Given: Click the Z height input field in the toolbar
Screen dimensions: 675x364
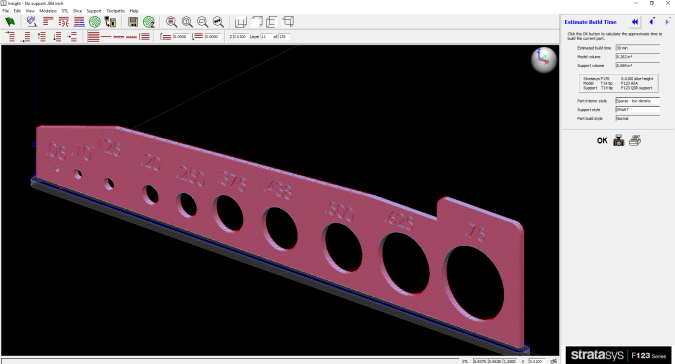Looking at the screenshot, I should click(240, 37).
